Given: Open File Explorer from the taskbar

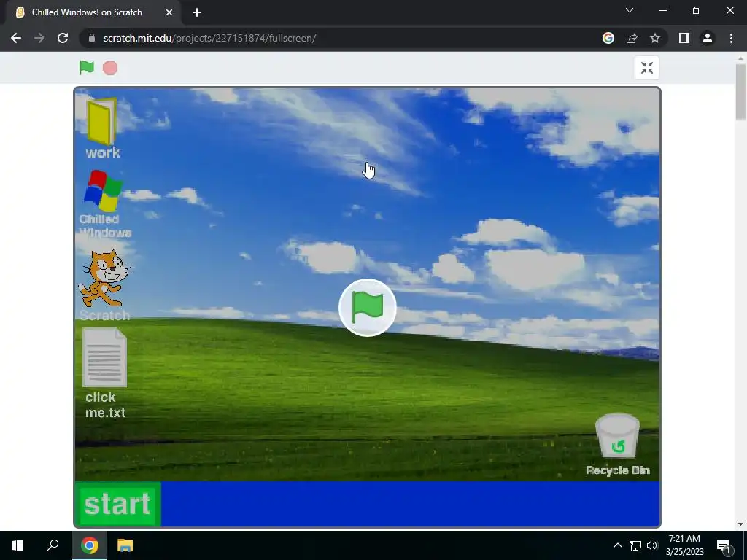Looking at the screenshot, I should pyautogui.click(x=125, y=545).
